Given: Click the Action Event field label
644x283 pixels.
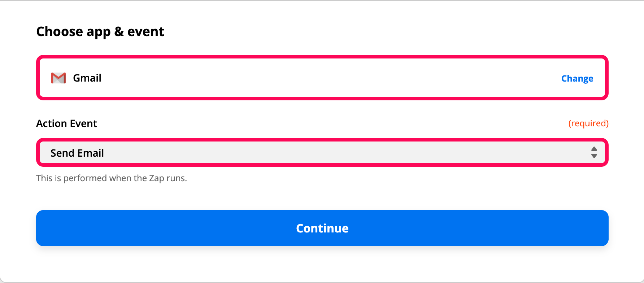Looking at the screenshot, I should [67, 123].
